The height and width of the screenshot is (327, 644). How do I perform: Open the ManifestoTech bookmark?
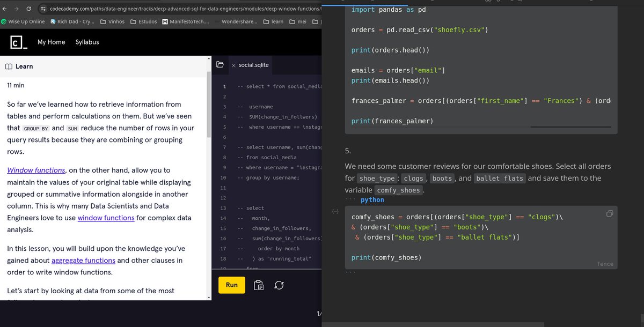[x=185, y=21]
